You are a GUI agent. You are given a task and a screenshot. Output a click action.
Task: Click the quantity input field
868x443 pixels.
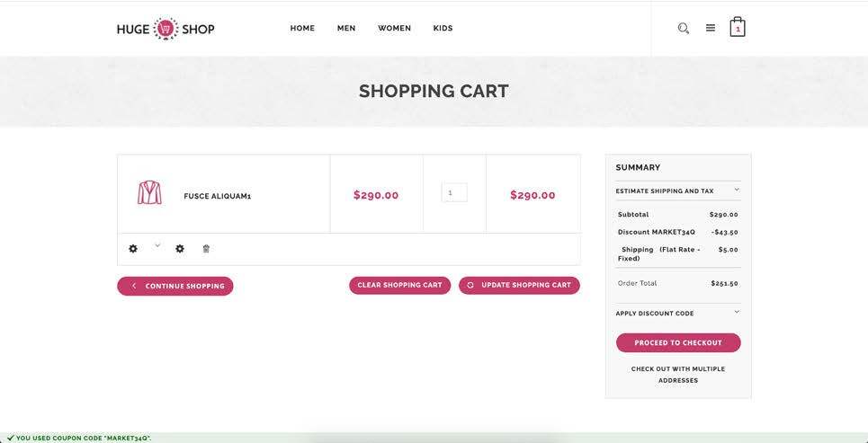pyautogui.click(x=454, y=193)
